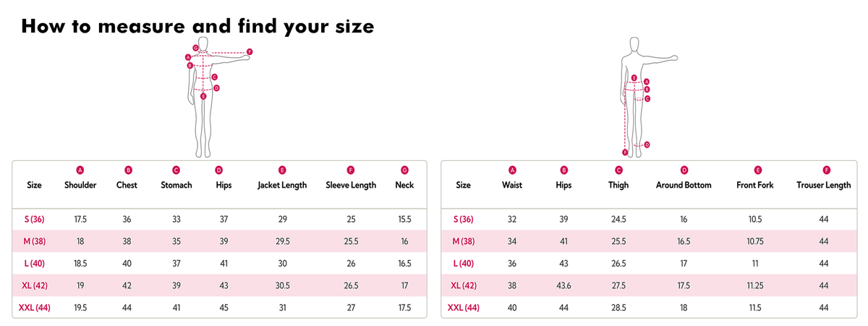Select the Jacket Length column header
The image size is (868, 326).
click(282, 185)
